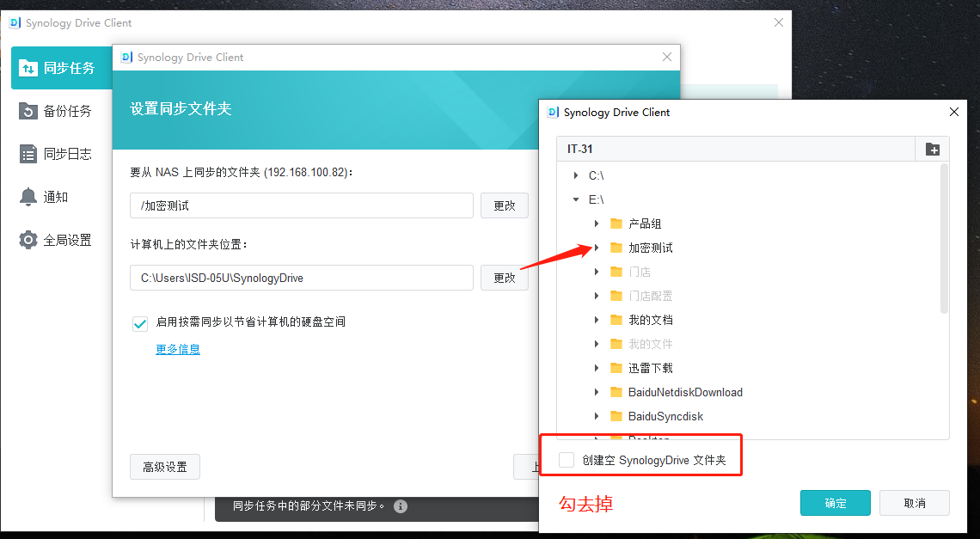Expand the 产品组 folder
Viewport: 980px width, 539px height.
[597, 224]
